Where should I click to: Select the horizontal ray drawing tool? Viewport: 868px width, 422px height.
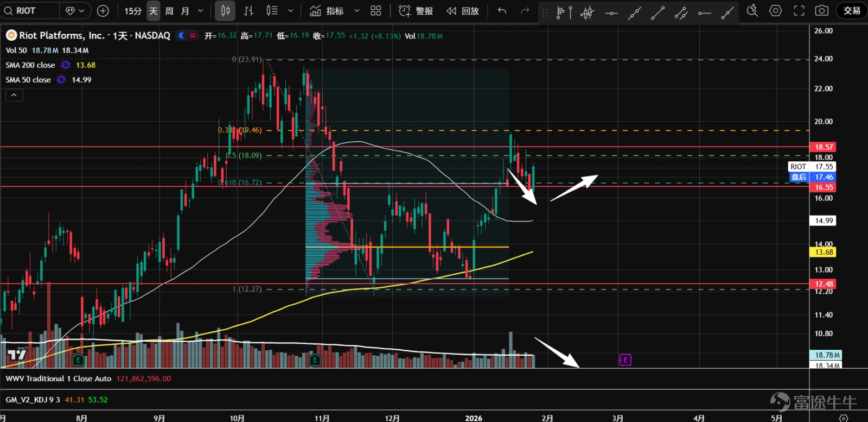[x=705, y=12]
